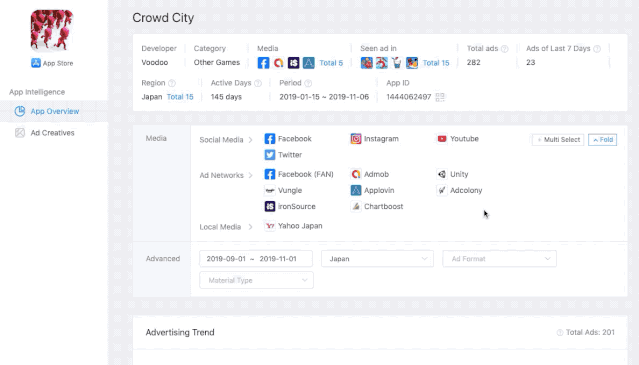
Task: Select Vungle ad network filter
Action: tap(283, 190)
